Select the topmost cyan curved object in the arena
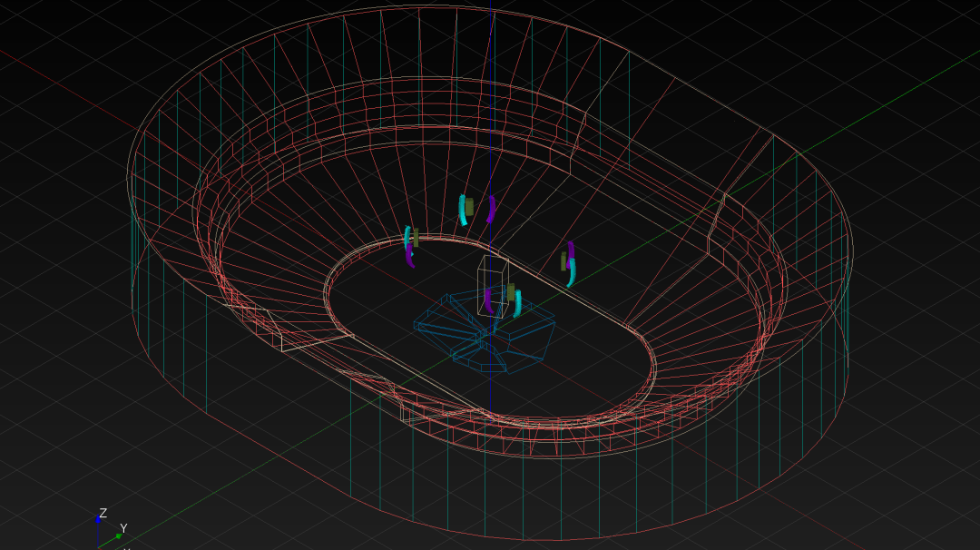 pyautogui.click(x=463, y=210)
